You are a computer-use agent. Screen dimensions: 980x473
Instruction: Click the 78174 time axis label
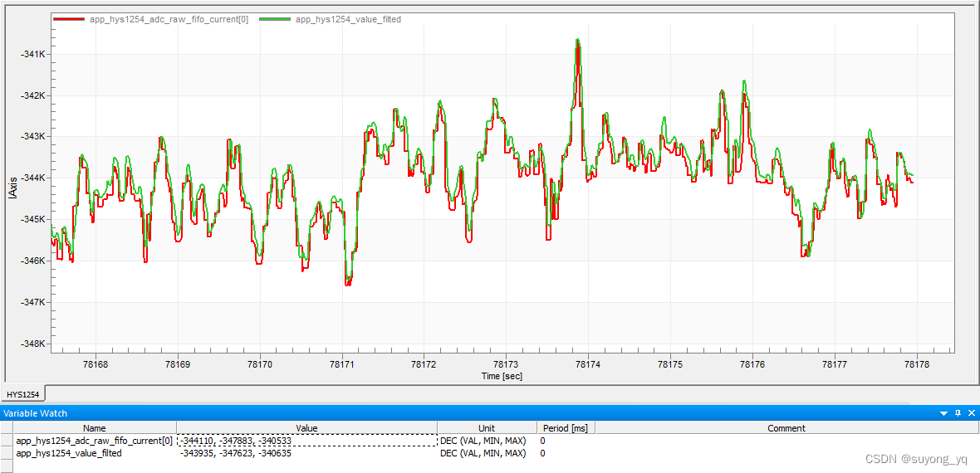[588, 363]
